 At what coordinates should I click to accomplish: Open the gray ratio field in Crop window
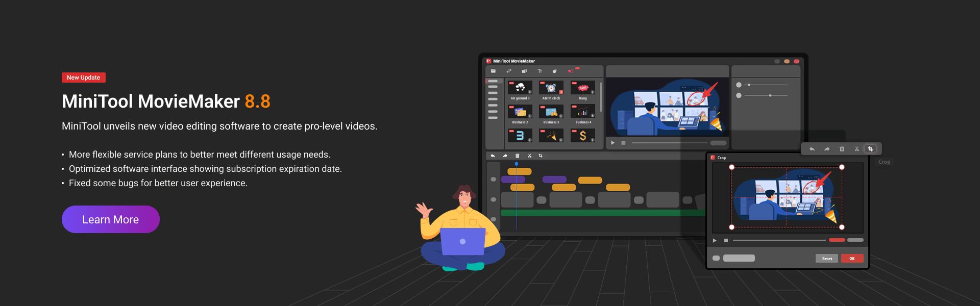click(739, 258)
